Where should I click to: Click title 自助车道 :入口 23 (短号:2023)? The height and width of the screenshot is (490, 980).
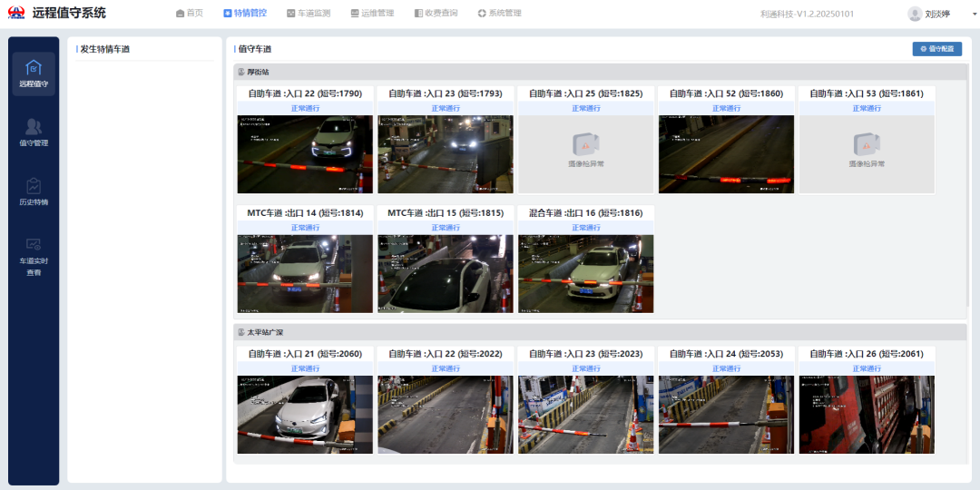[x=585, y=355]
